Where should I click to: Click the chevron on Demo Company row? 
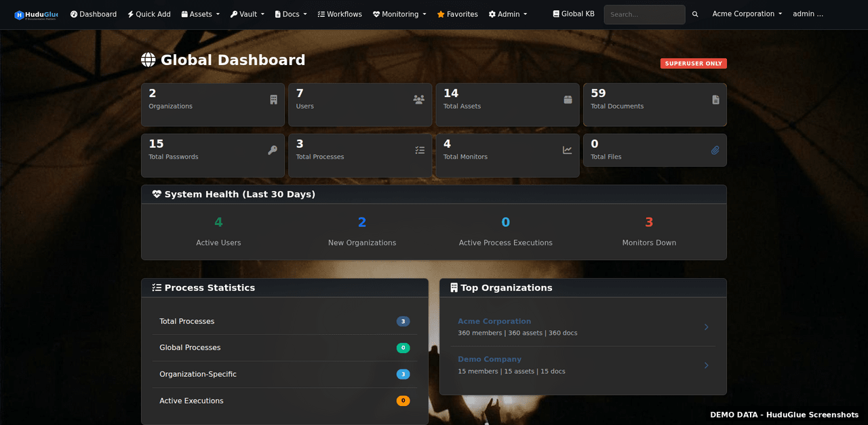706,365
